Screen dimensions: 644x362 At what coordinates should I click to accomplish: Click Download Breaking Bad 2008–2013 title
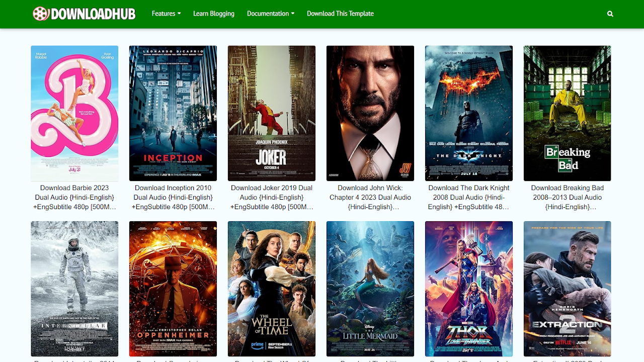pos(568,198)
